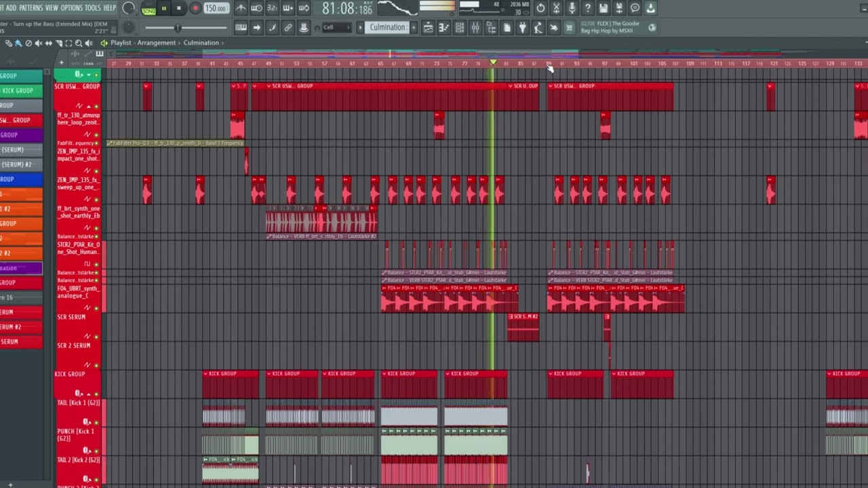Open the chat bubble project info icon
Viewport: 868px width, 488px height.
[x=635, y=8]
